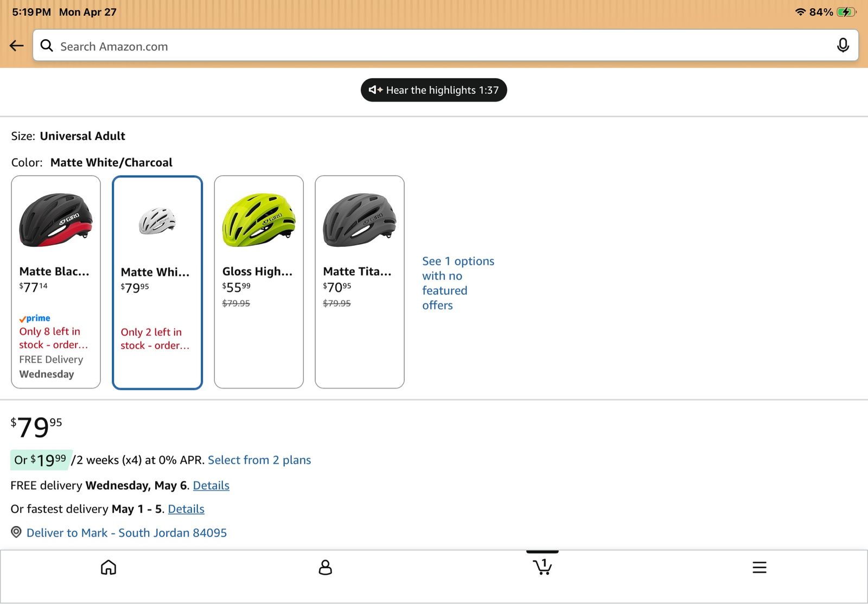Open the shopping cart icon
This screenshot has width=868, height=604.
[542, 567]
